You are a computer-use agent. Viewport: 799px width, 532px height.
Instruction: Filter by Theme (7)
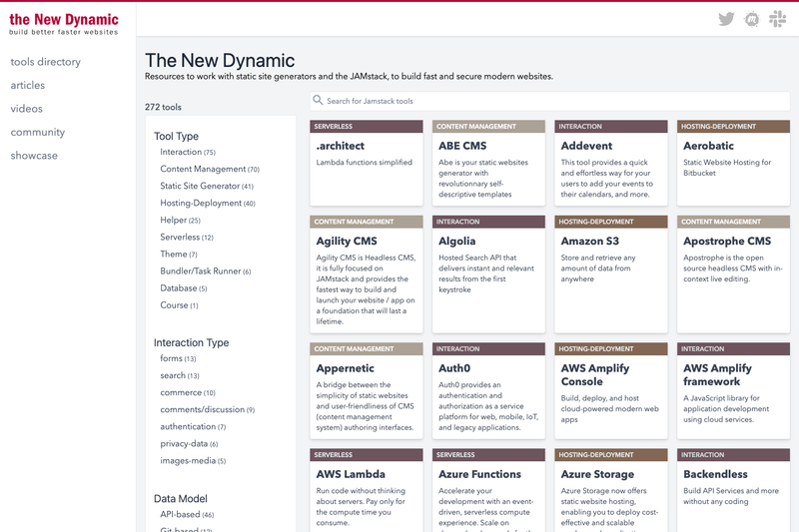click(179, 255)
